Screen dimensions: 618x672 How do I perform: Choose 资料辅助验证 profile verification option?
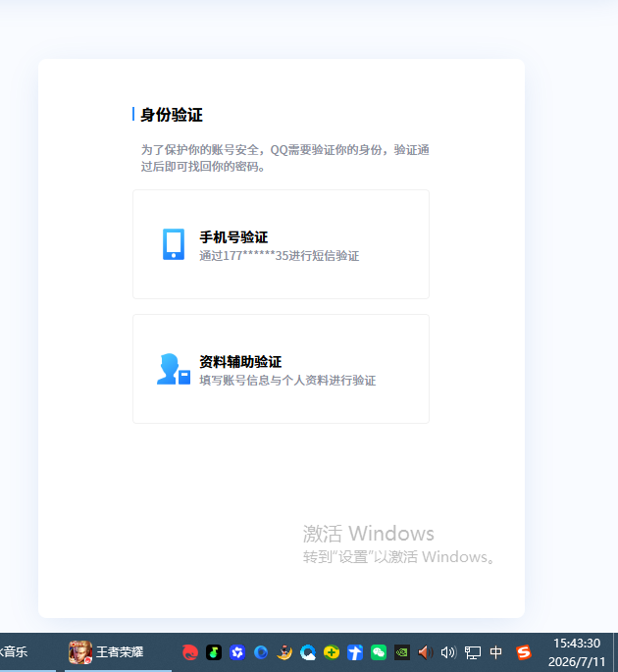click(281, 369)
